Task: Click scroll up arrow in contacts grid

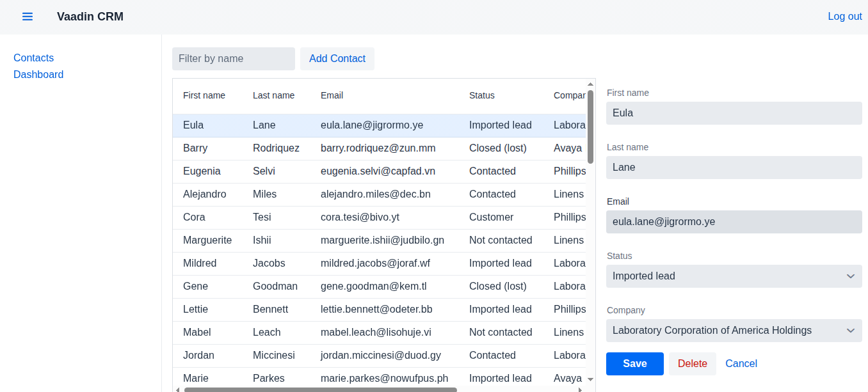Action: click(590, 84)
